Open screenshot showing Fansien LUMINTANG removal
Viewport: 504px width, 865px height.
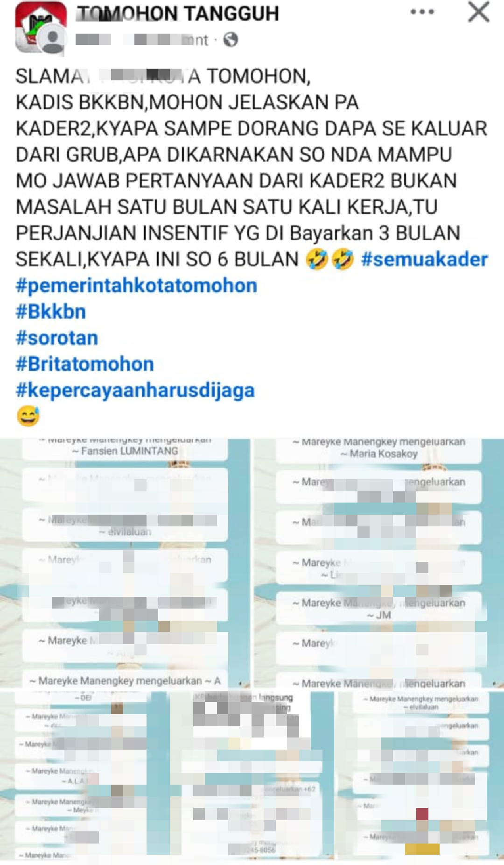pos(125,563)
